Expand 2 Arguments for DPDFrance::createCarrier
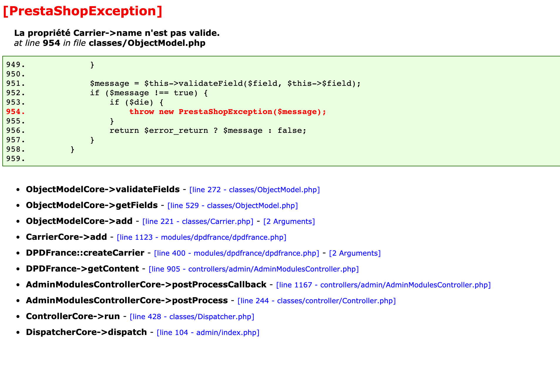Viewport: 560px width, 392px height. coord(355,253)
